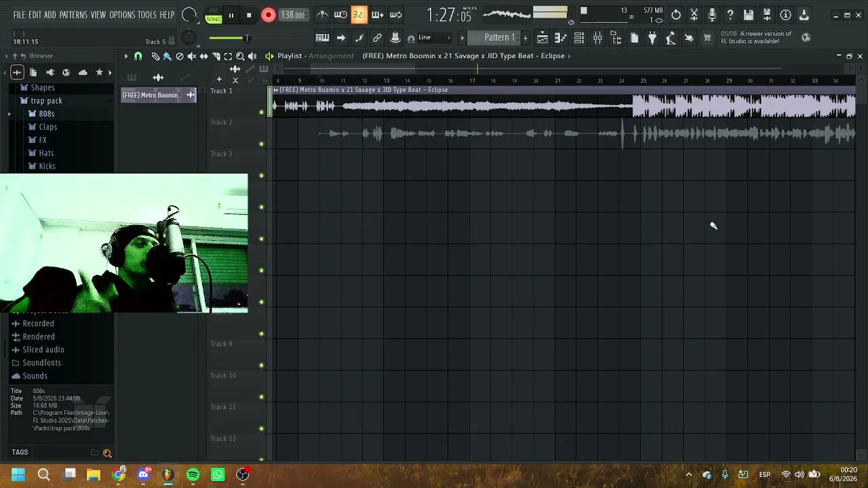
Task: Mute Track 11 with its green LED
Action: point(262,429)
